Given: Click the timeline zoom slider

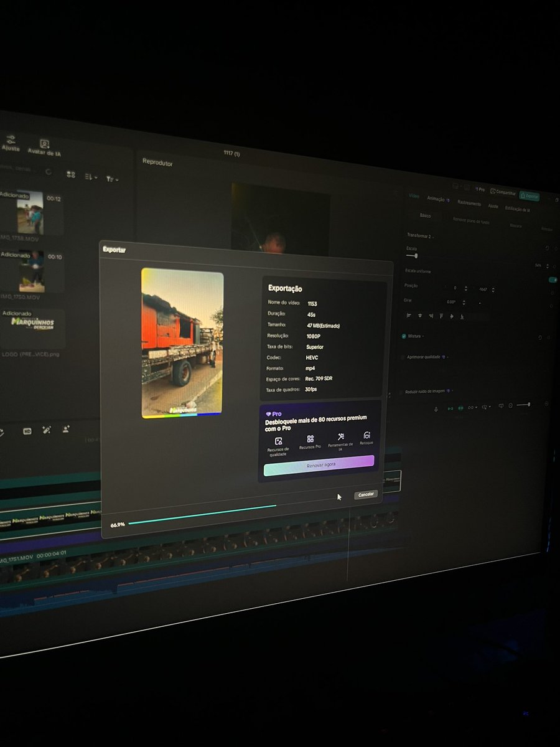Looking at the screenshot, I should (x=523, y=405).
